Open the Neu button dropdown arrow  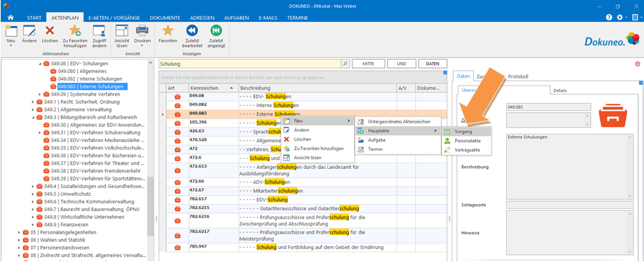tap(10, 45)
